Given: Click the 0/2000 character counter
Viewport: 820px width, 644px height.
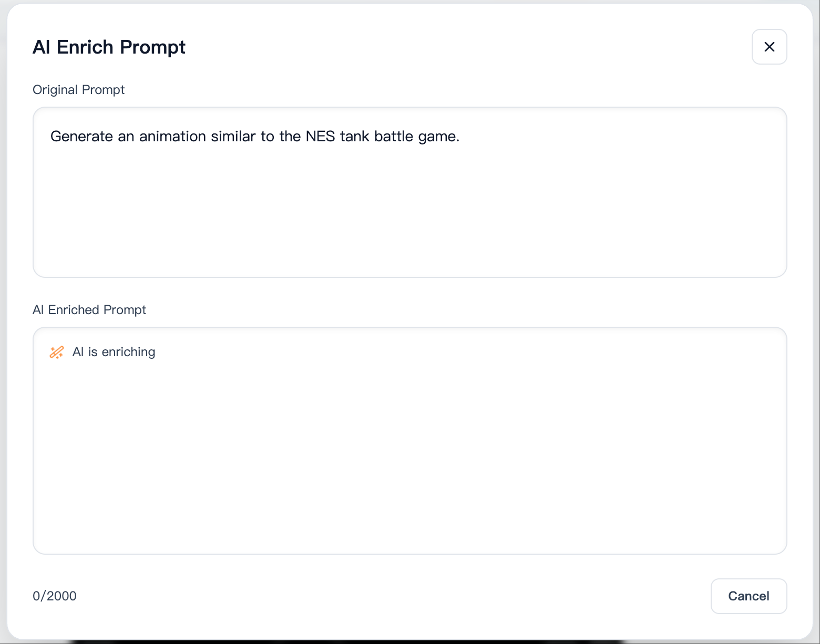Looking at the screenshot, I should point(55,596).
